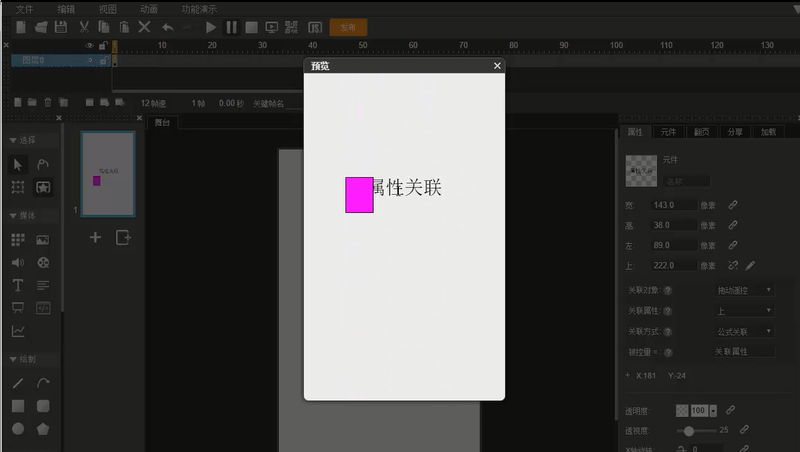Add a layer folder below timeline
The width and height of the screenshot is (800, 452).
[x=32, y=103]
